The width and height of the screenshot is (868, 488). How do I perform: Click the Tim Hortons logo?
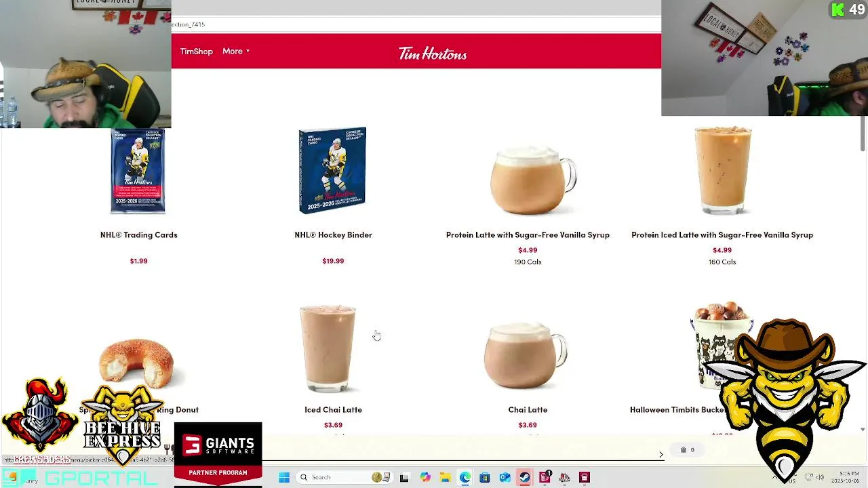[x=433, y=54]
